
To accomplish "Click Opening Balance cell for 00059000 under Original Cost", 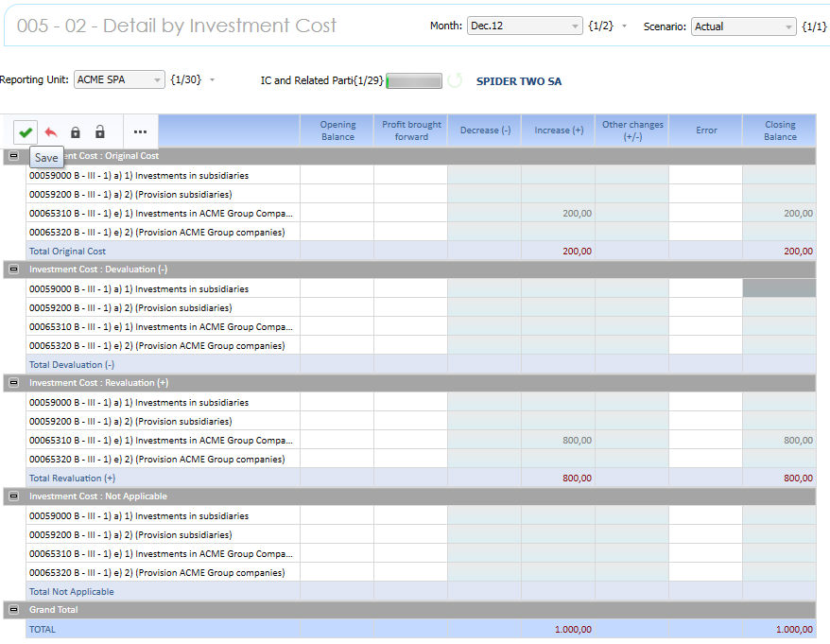I will (x=337, y=175).
